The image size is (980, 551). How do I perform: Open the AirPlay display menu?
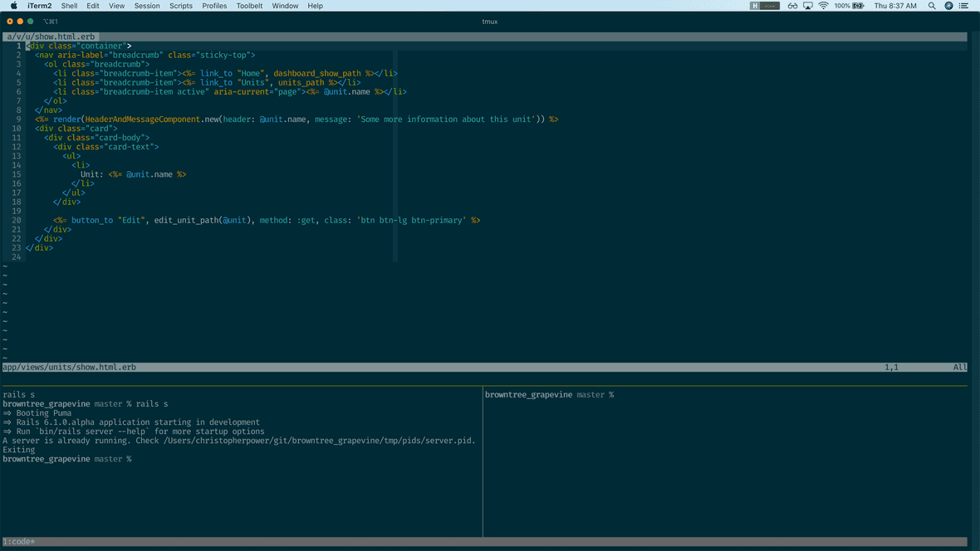(808, 6)
